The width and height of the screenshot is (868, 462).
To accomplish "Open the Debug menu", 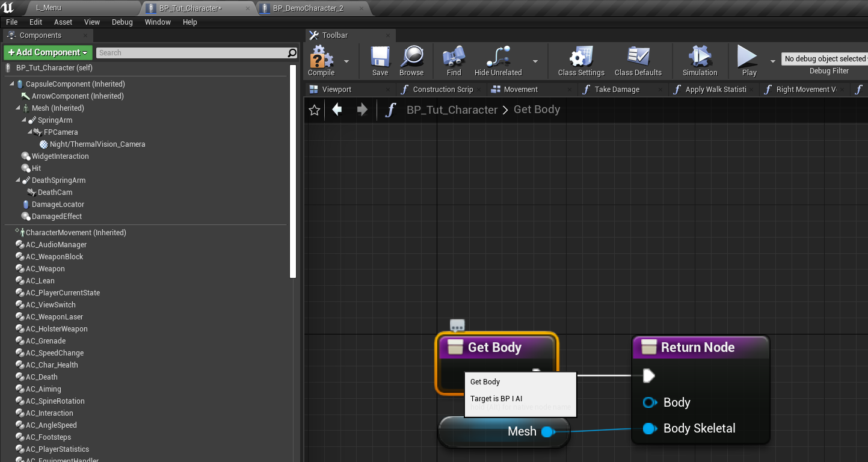I will pos(122,22).
